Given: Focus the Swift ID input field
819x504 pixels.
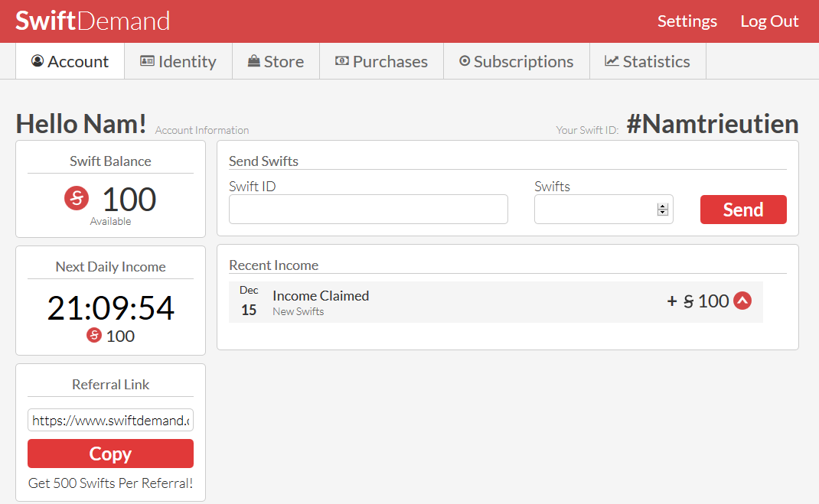Looking at the screenshot, I should pos(368,209).
